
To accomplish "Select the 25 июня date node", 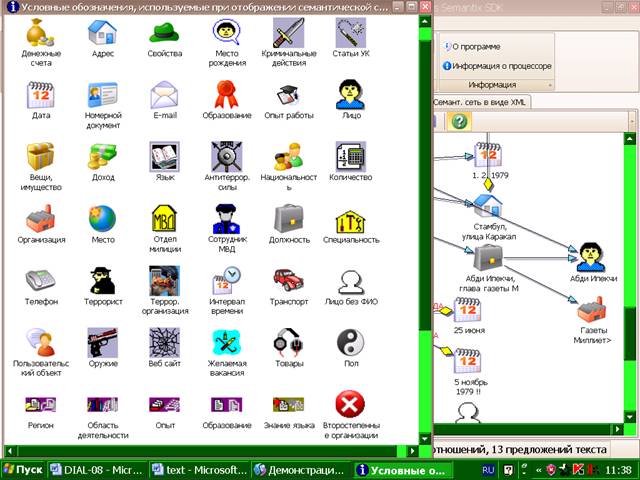I will 467,310.
